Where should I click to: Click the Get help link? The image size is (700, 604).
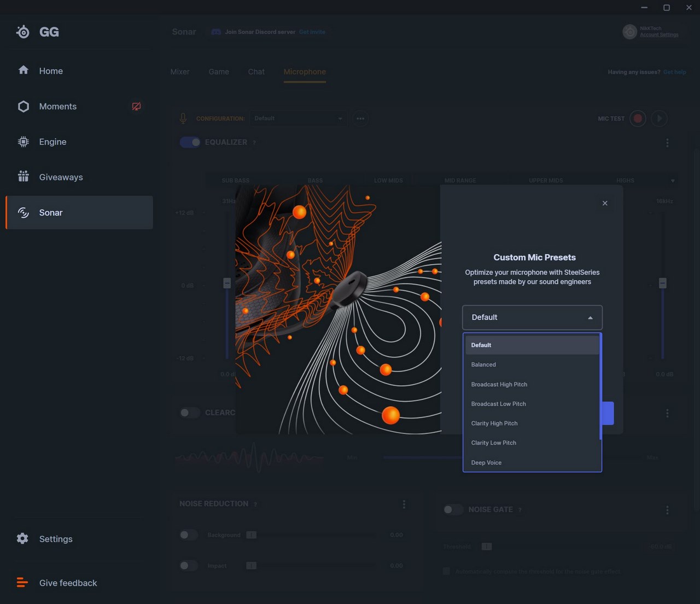[674, 72]
